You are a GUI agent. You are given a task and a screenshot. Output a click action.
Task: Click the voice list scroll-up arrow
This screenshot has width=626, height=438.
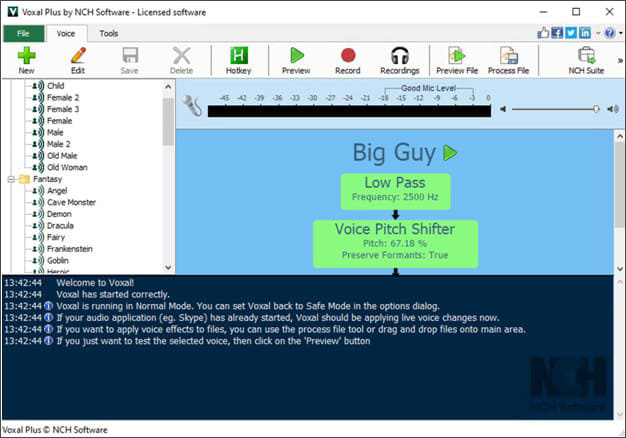point(168,86)
